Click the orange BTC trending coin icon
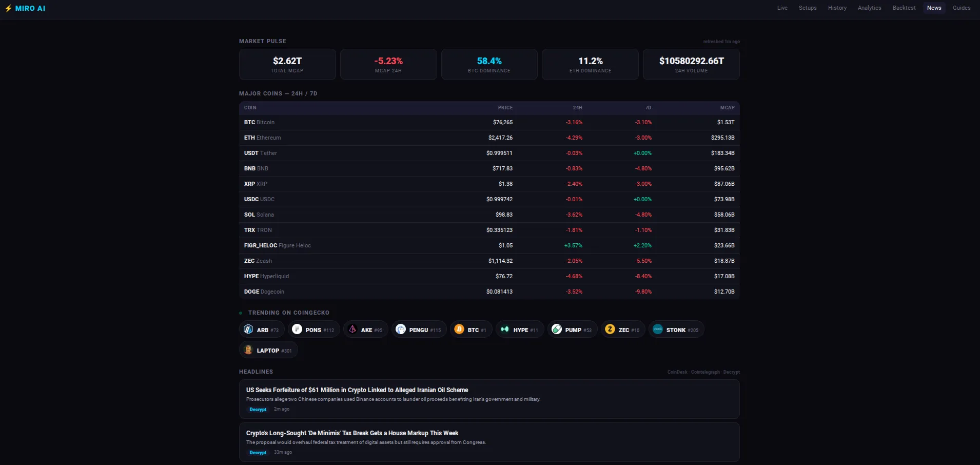The width and height of the screenshot is (980, 465). [459, 330]
